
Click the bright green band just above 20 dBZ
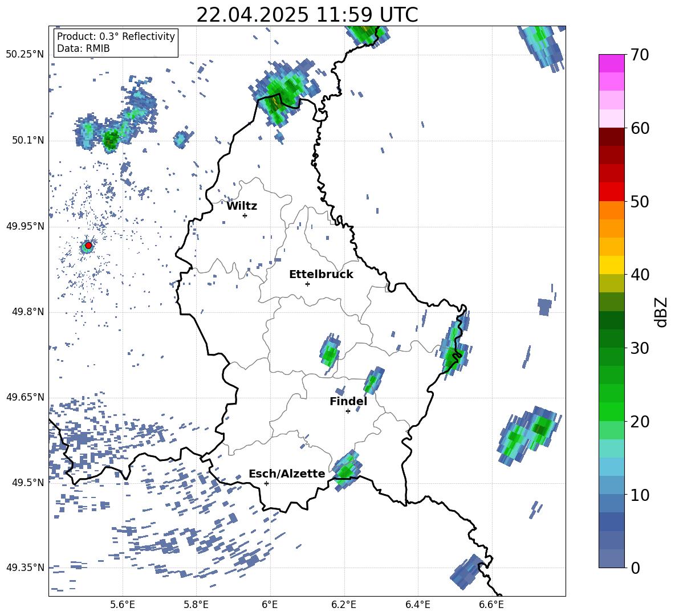pyautogui.click(x=611, y=411)
